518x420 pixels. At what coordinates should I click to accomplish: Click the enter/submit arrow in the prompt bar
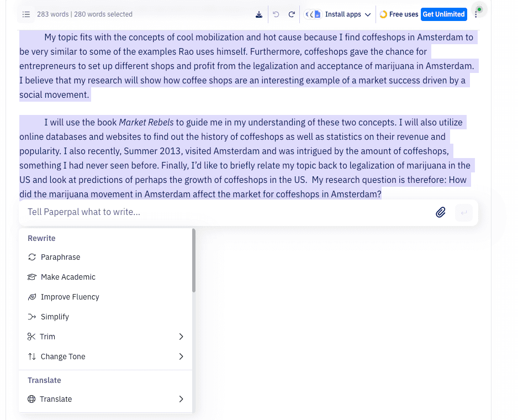click(x=464, y=212)
